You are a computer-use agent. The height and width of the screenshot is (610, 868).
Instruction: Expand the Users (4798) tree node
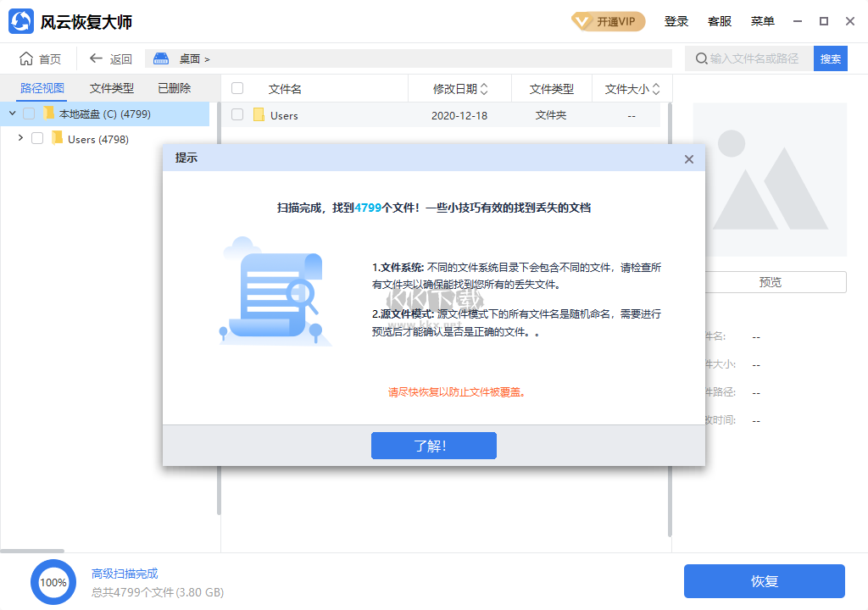click(x=19, y=139)
